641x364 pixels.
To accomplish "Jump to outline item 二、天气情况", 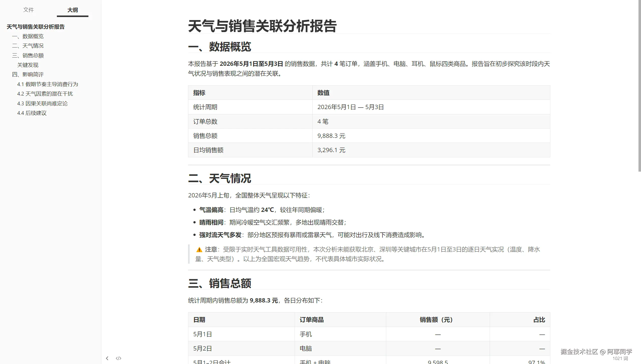I will (28, 46).
